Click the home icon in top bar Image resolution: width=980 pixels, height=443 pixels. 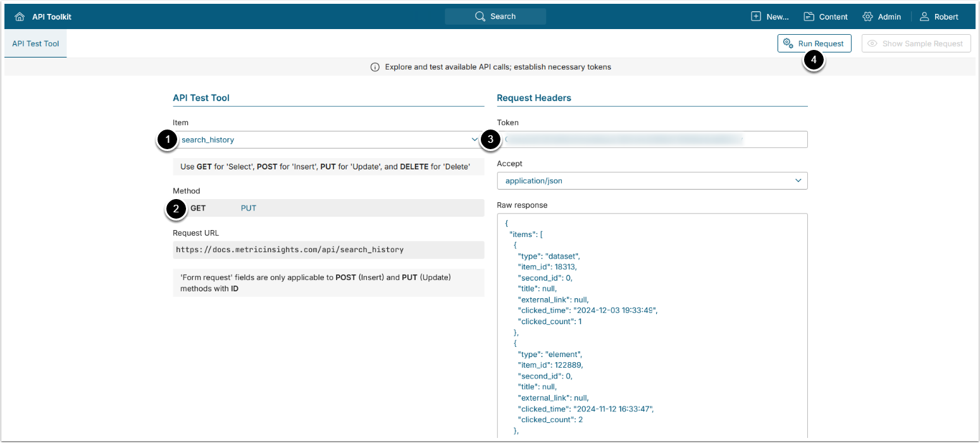point(20,17)
